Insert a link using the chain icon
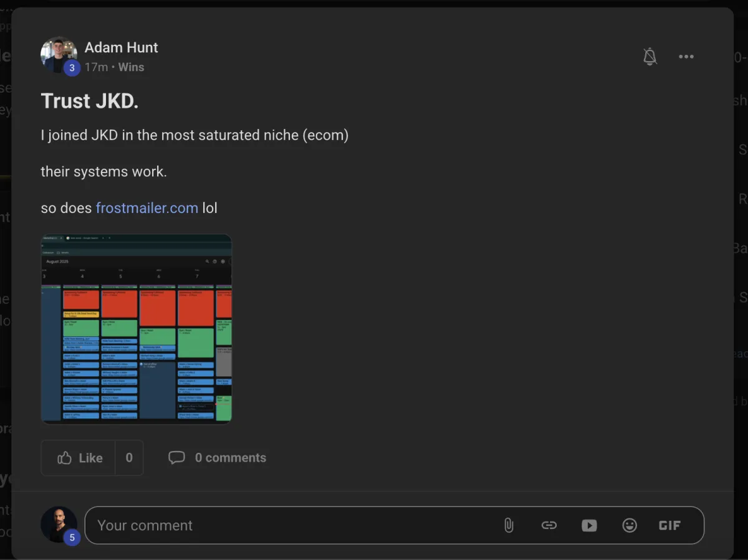 tap(549, 525)
